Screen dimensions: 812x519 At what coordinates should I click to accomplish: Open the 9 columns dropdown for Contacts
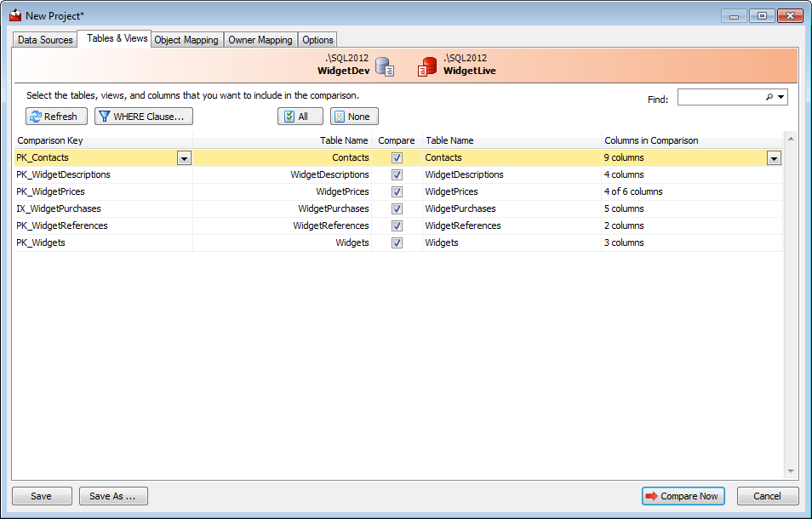[774, 158]
